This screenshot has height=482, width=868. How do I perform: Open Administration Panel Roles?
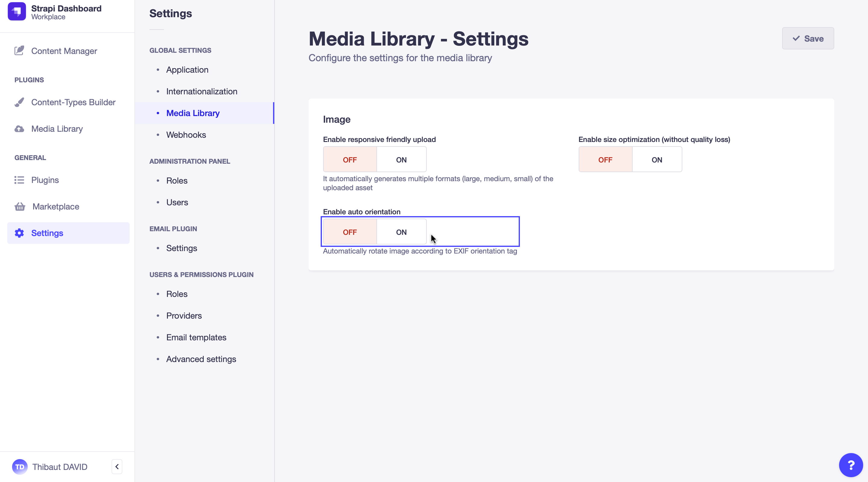(177, 181)
